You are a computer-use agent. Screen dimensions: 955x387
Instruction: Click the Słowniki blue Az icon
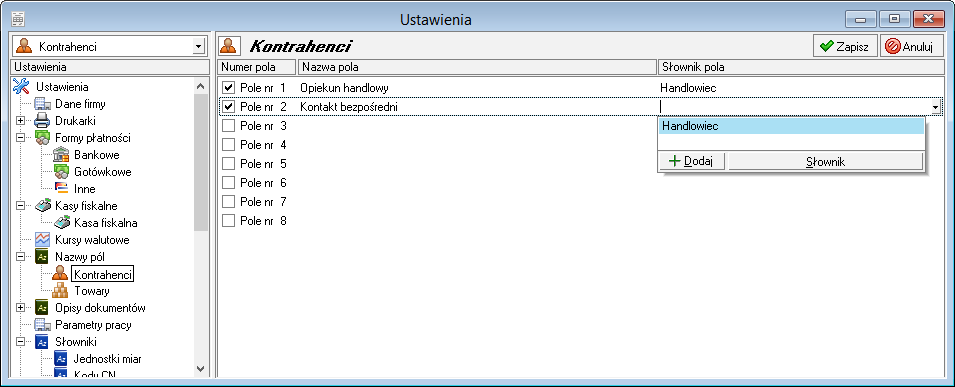[42, 342]
